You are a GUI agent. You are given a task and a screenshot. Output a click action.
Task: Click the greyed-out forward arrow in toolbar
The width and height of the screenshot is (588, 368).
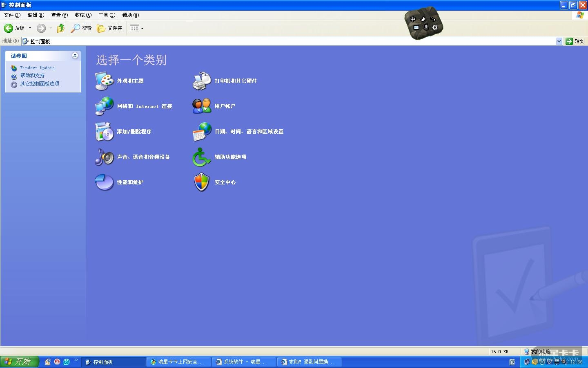tap(41, 28)
